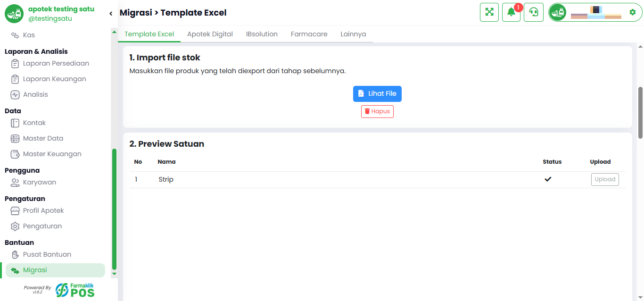Image resolution: width=644 pixels, height=301 pixels.
Task: Open fullscreen mode via expand icon
Action: [489, 12]
